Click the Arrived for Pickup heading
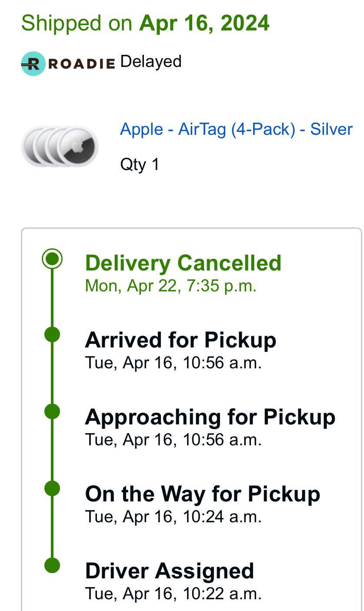364x611 pixels. [180, 340]
